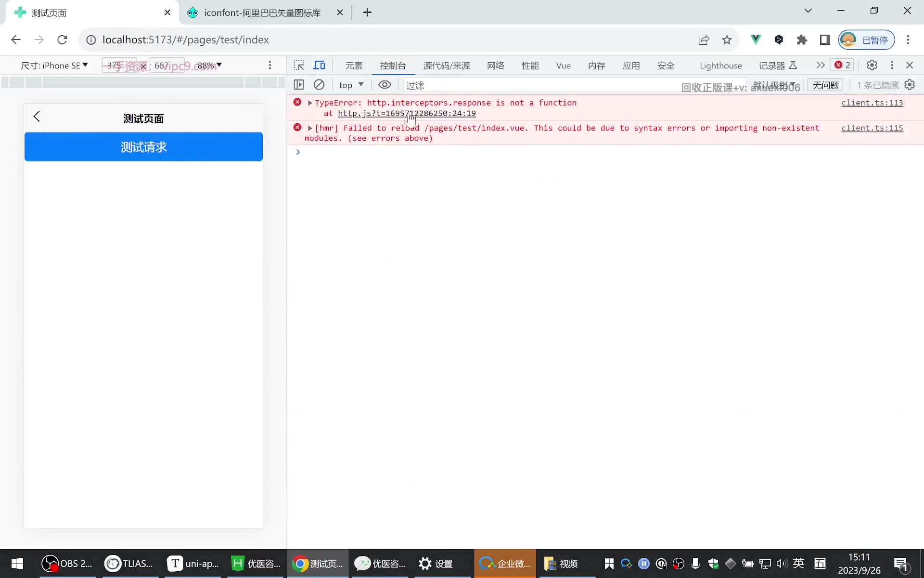This screenshot has width=924, height=578.
Task: Toggle the device toolbar icon
Action: coord(319,65)
